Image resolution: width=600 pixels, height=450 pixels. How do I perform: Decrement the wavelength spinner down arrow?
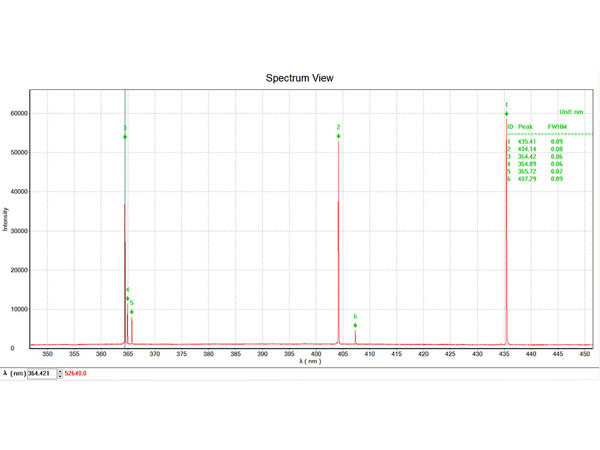pyautogui.click(x=59, y=376)
